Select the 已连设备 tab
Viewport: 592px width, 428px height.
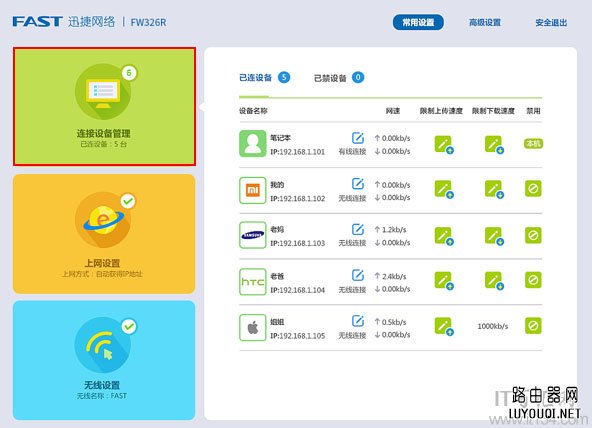coord(265,78)
